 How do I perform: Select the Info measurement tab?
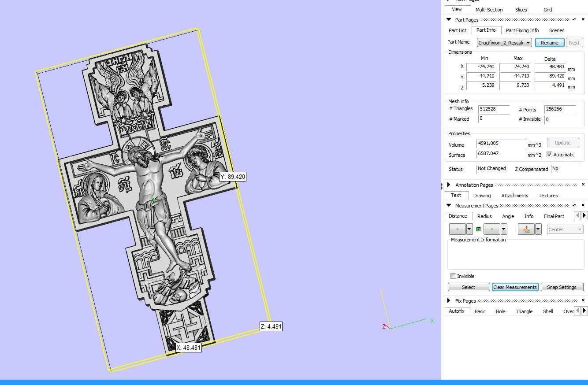coord(529,216)
